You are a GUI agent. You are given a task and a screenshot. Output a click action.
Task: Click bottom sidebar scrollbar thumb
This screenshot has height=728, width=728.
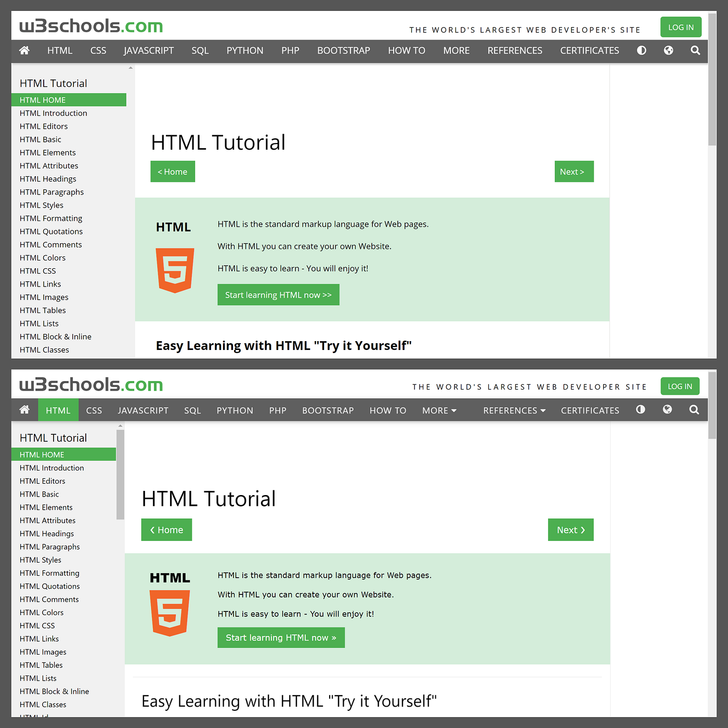pyautogui.click(x=120, y=474)
